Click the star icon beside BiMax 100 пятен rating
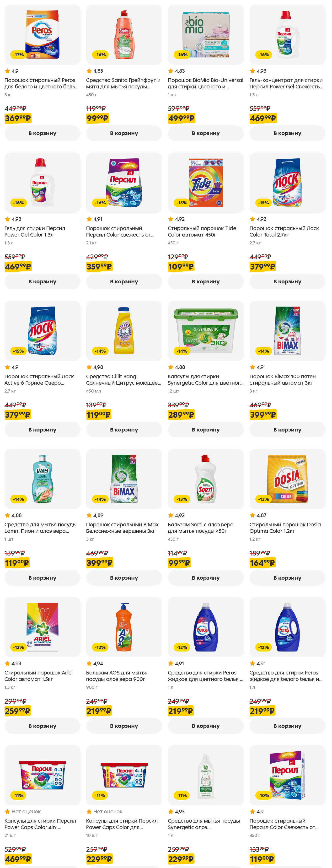The width and height of the screenshot is (332, 868). coord(252,367)
